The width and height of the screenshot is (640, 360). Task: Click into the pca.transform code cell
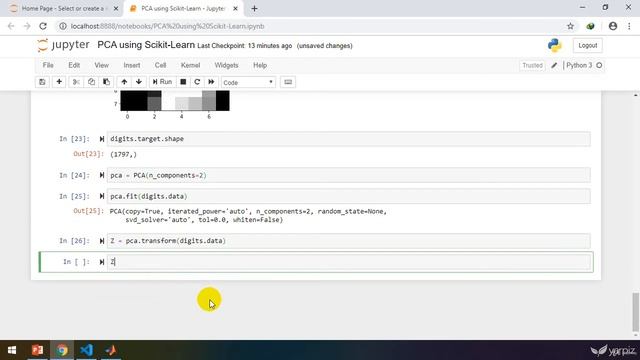click(349, 241)
